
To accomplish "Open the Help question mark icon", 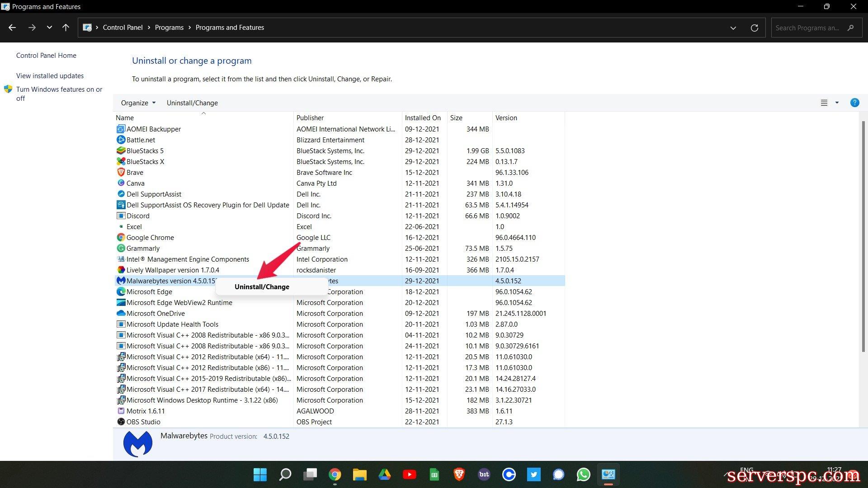I will click(x=854, y=103).
